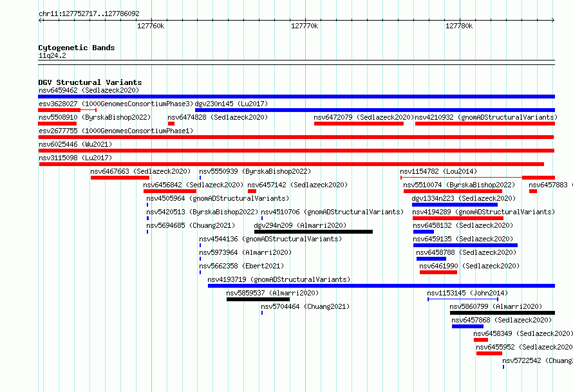The height and width of the screenshot is (392, 573).
Task: Click the nsv5722542 variant label
Action: pos(538,360)
